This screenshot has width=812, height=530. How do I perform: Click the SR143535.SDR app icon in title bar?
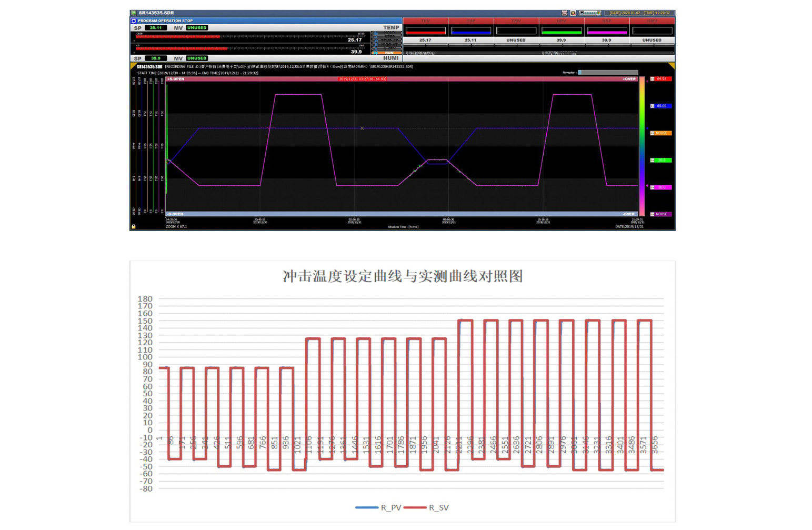point(134,13)
